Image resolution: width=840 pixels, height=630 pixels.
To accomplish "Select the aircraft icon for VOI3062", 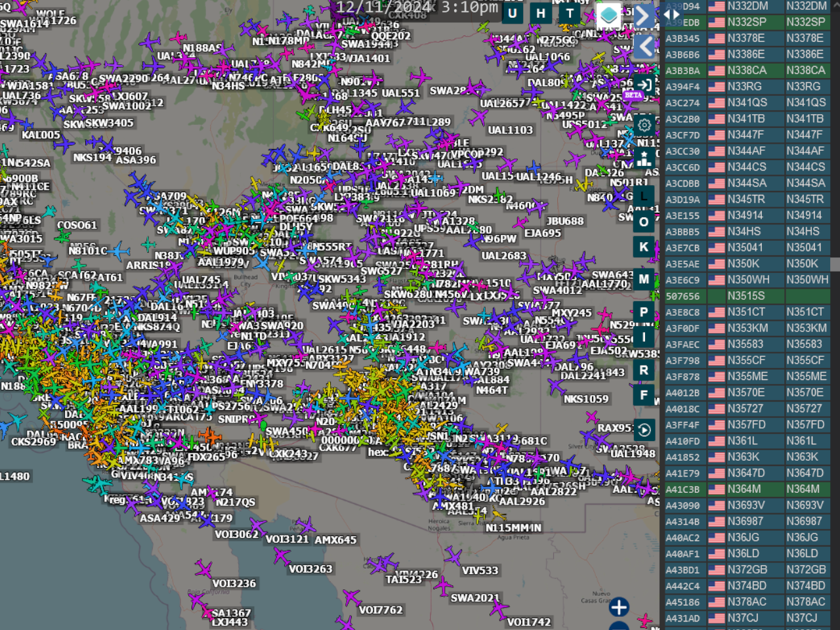I will (x=257, y=526).
